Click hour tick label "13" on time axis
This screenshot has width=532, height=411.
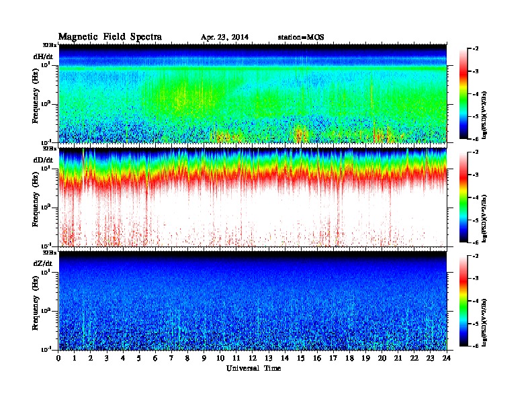[x=269, y=359]
